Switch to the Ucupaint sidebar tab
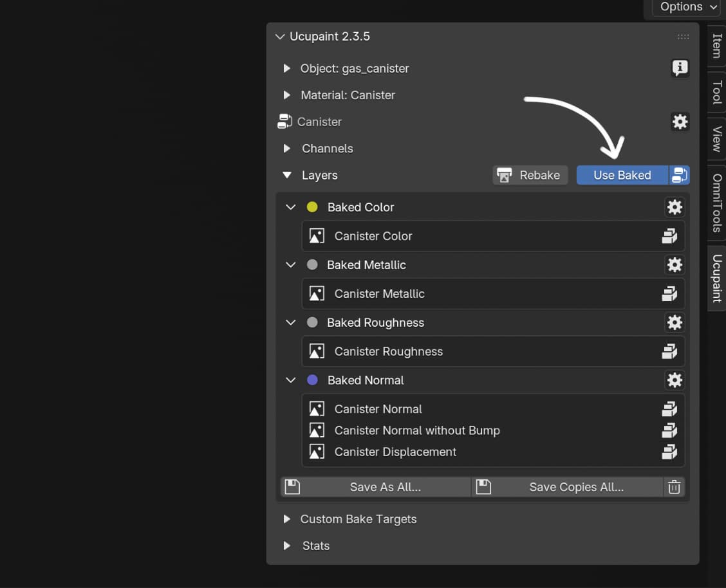The image size is (726, 588). (717, 278)
